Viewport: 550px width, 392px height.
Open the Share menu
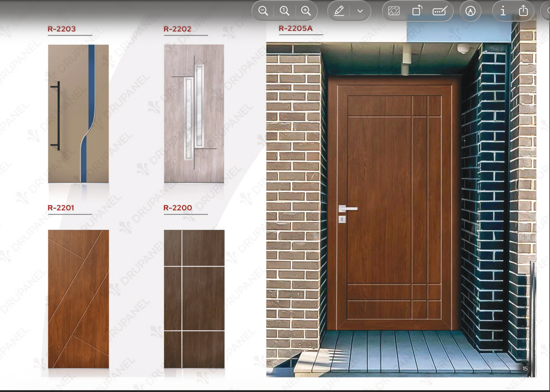point(523,11)
